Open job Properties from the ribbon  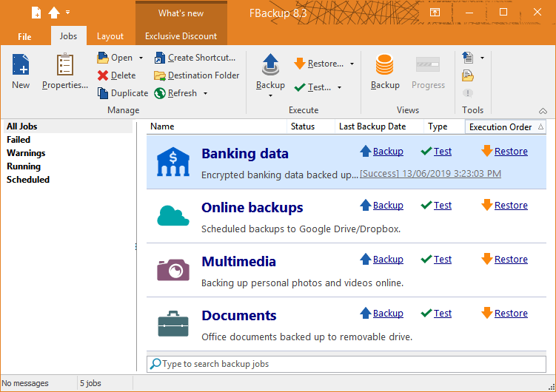(64, 66)
